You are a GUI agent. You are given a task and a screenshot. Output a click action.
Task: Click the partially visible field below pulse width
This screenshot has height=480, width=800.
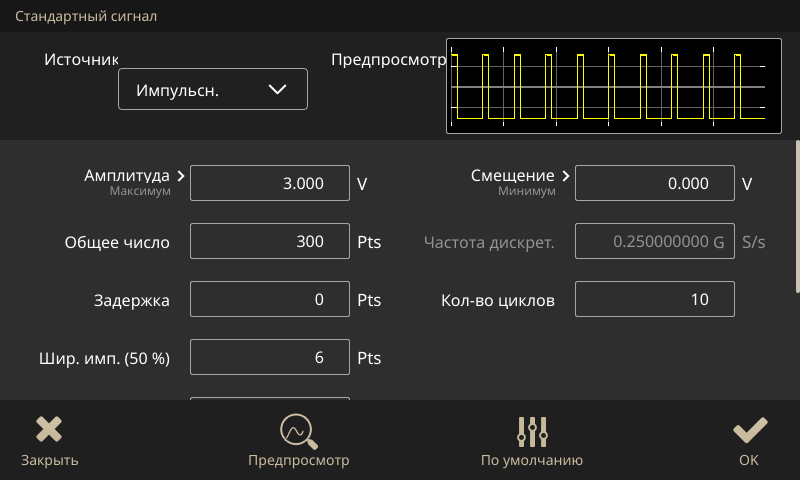(270, 399)
